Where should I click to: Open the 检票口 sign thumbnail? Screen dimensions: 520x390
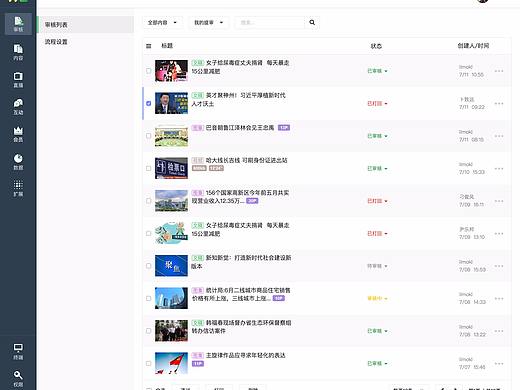(171, 168)
